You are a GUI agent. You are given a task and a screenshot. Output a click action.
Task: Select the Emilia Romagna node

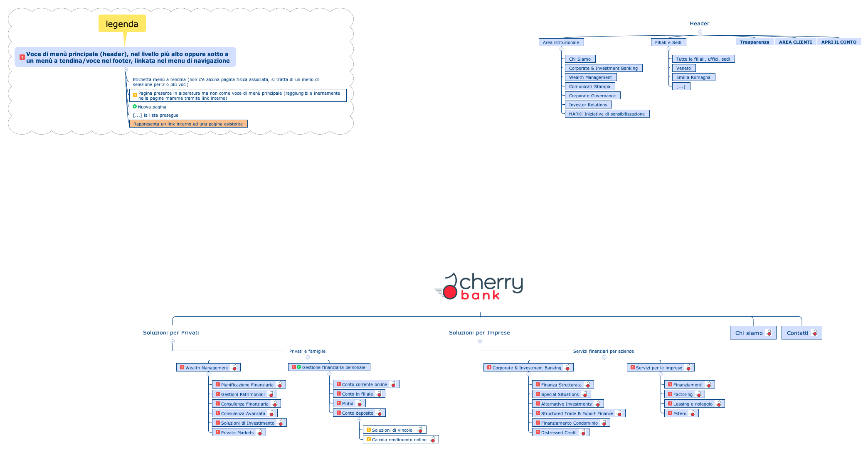[x=693, y=77]
